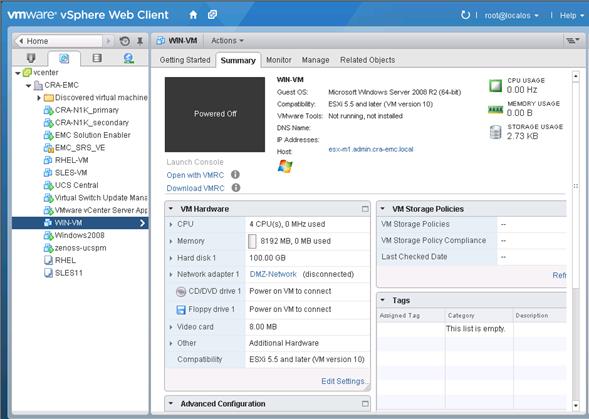Go to vSphere home via house icon
Image resolution: width=589 pixels, height=419 pixels.
(193, 15)
